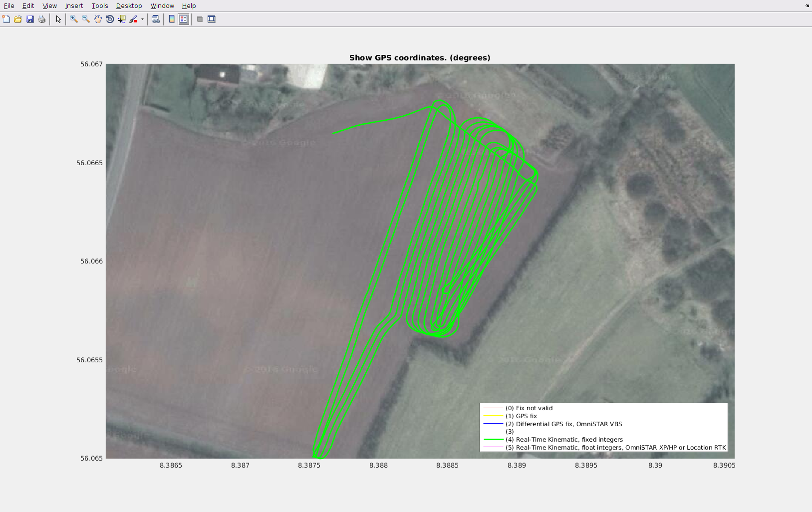Open the Tools menu
The image size is (812, 512).
click(x=100, y=6)
